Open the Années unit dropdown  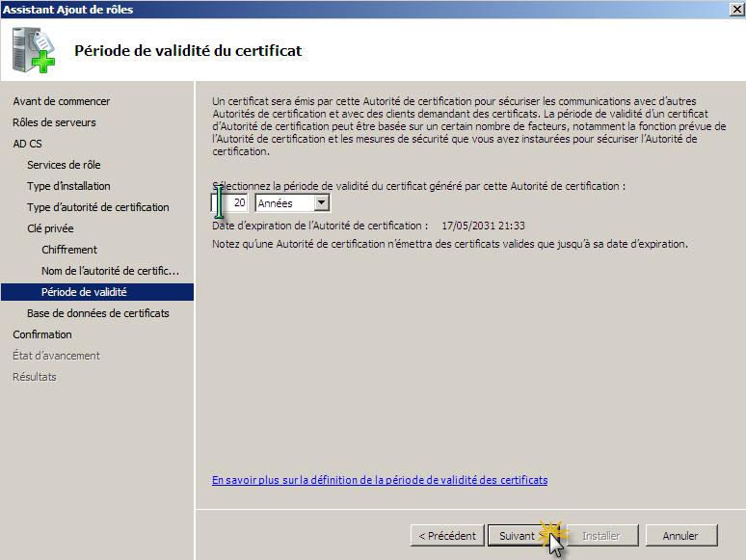(293, 203)
